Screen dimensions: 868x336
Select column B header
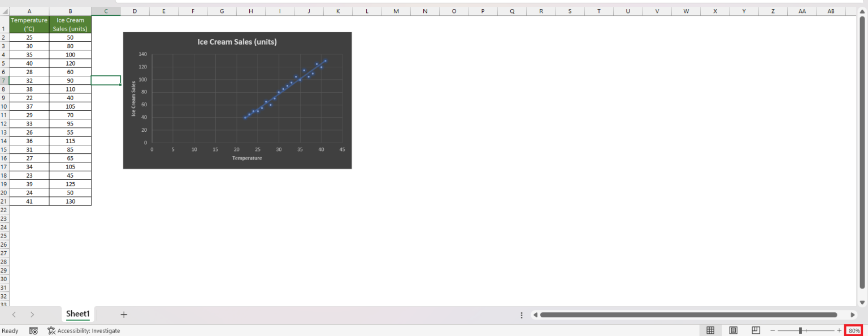tap(70, 11)
